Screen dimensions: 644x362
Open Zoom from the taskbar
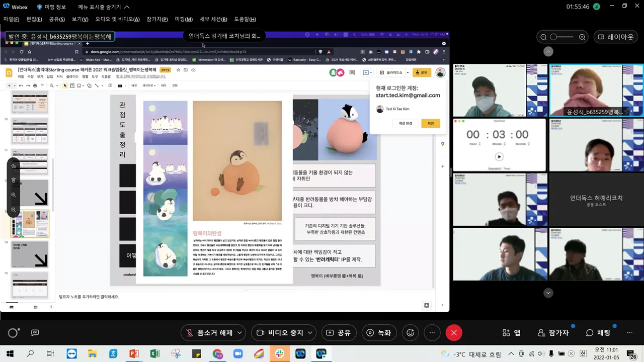pyautogui.click(x=238, y=354)
